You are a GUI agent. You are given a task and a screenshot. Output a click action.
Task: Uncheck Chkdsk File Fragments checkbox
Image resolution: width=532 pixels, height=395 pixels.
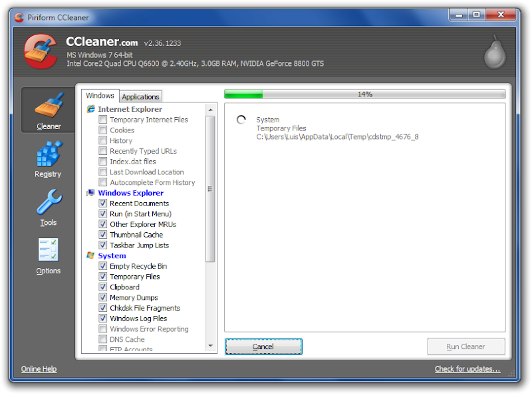pyautogui.click(x=102, y=308)
